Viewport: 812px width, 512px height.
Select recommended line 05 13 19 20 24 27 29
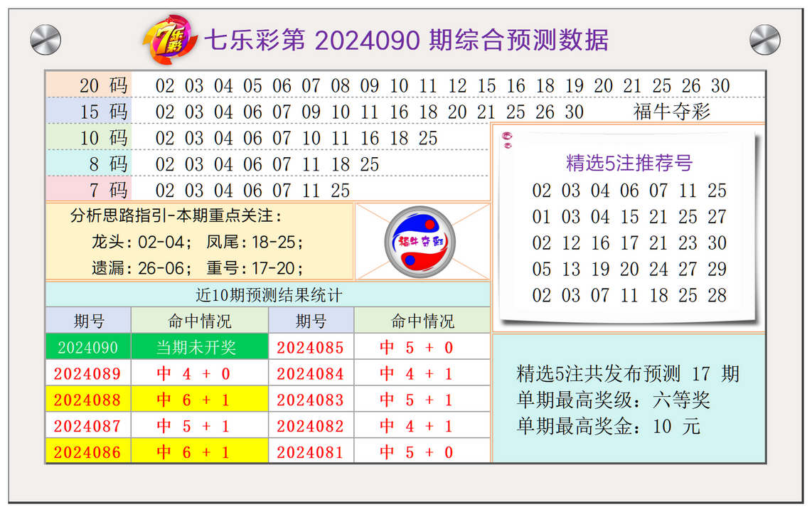629,270
